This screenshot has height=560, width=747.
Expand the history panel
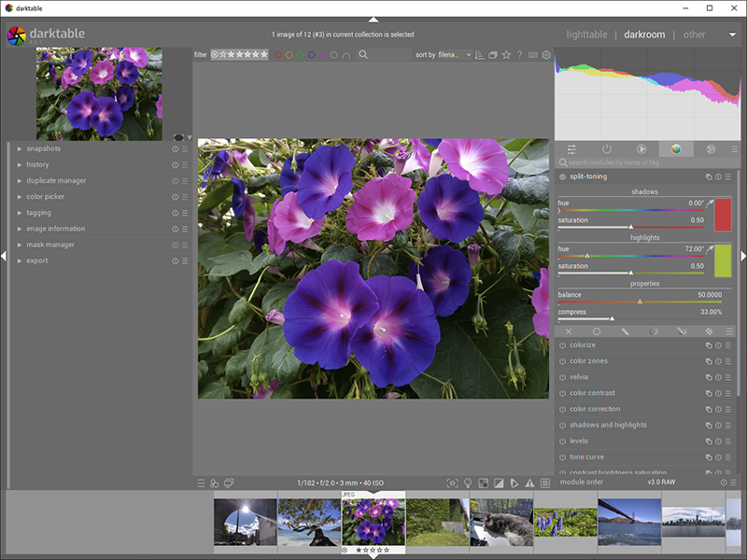pyautogui.click(x=38, y=165)
